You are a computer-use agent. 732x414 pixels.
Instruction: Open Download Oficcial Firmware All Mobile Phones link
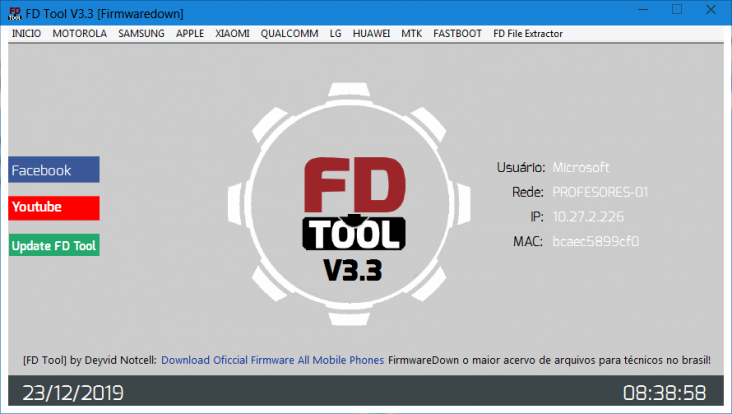[272, 360]
